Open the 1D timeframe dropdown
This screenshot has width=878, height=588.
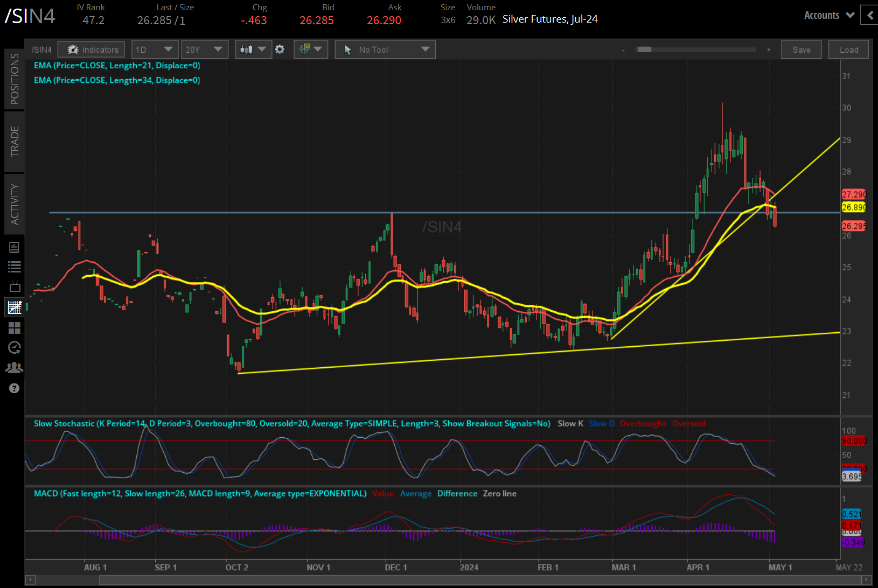(x=155, y=49)
